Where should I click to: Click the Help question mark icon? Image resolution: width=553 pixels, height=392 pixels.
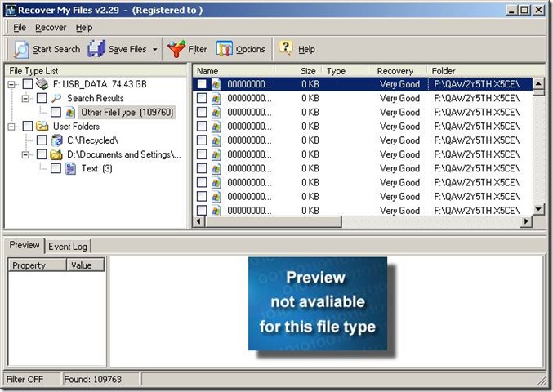[x=286, y=47]
